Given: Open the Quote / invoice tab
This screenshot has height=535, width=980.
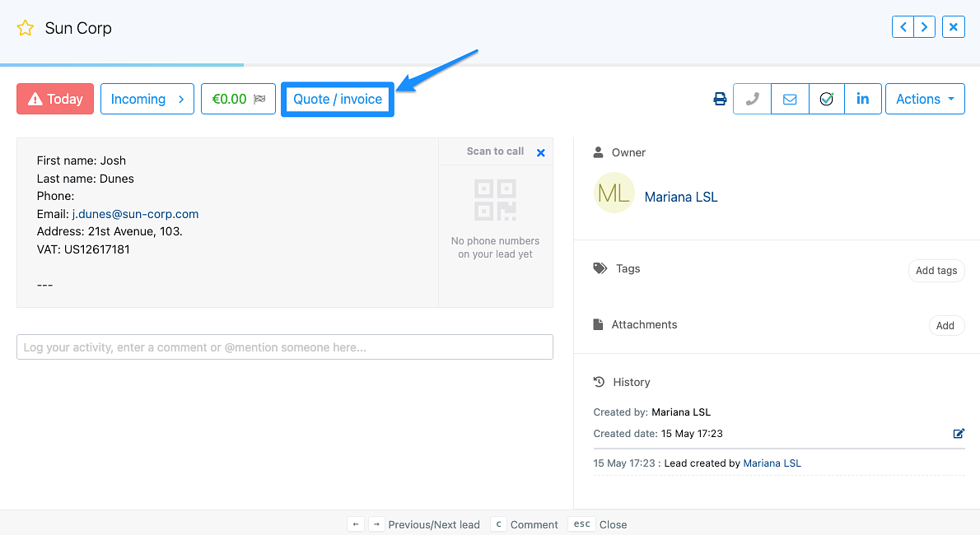Looking at the screenshot, I should click(337, 98).
